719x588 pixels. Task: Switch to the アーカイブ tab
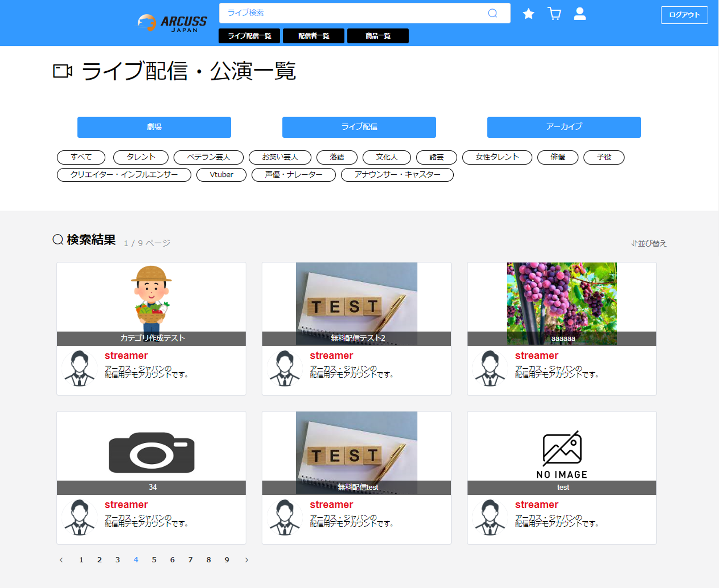(x=564, y=127)
